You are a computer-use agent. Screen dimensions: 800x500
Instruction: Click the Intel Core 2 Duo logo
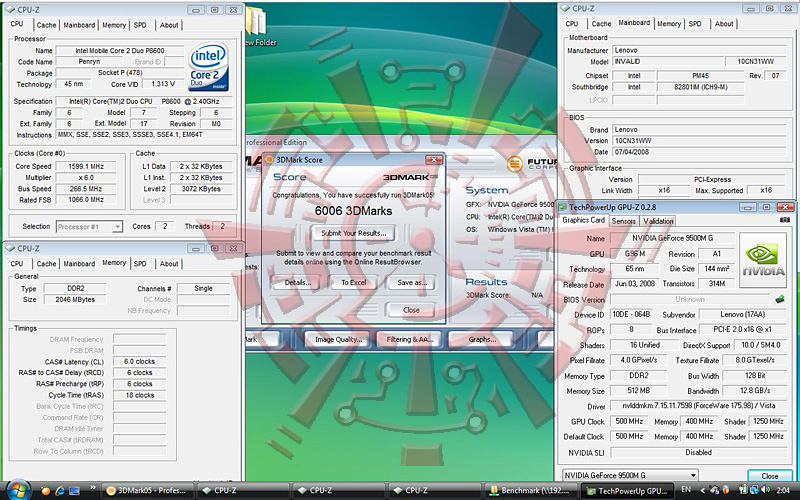point(209,67)
